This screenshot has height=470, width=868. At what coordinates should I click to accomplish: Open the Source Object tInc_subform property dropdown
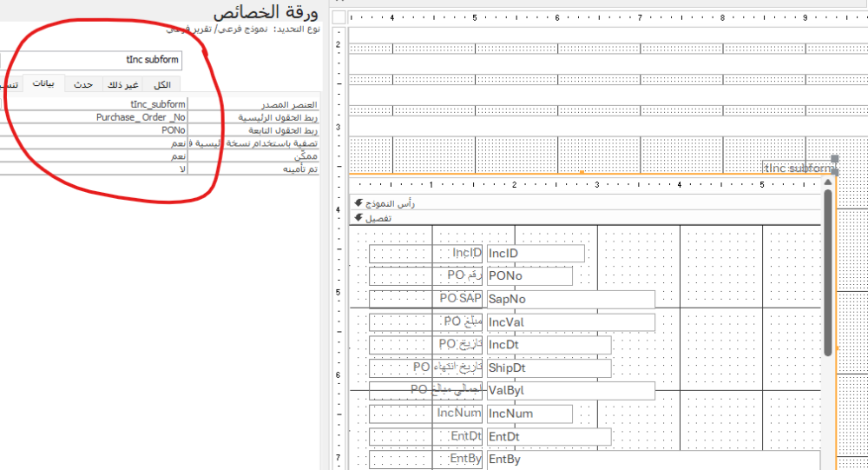tap(95, 104)
